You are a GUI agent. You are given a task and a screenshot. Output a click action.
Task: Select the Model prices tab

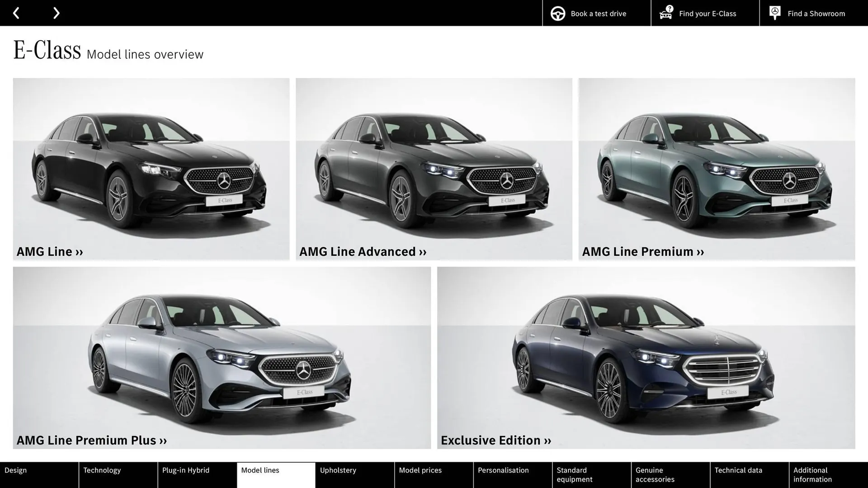pos(420,470)
